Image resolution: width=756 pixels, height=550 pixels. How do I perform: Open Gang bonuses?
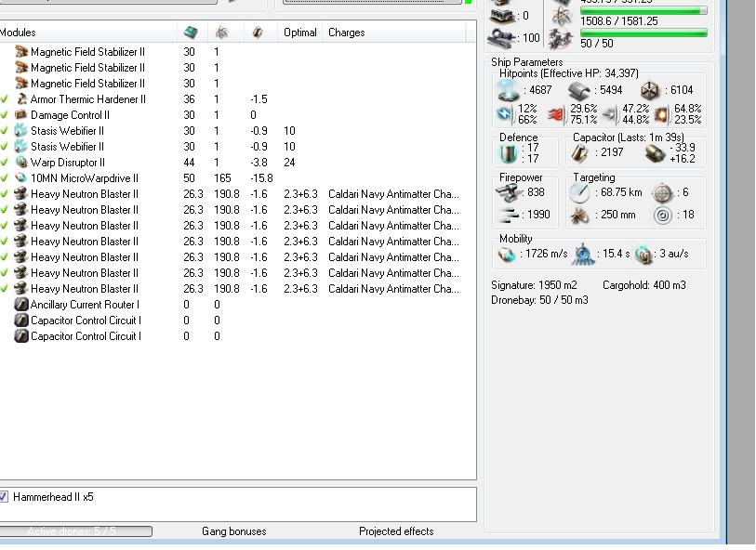point(233,531)
